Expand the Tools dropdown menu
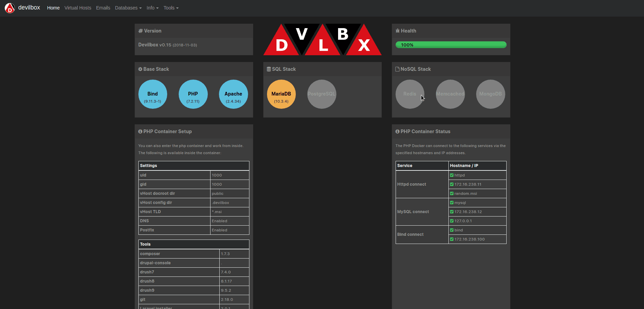644x309 pixels. point(171,8)
